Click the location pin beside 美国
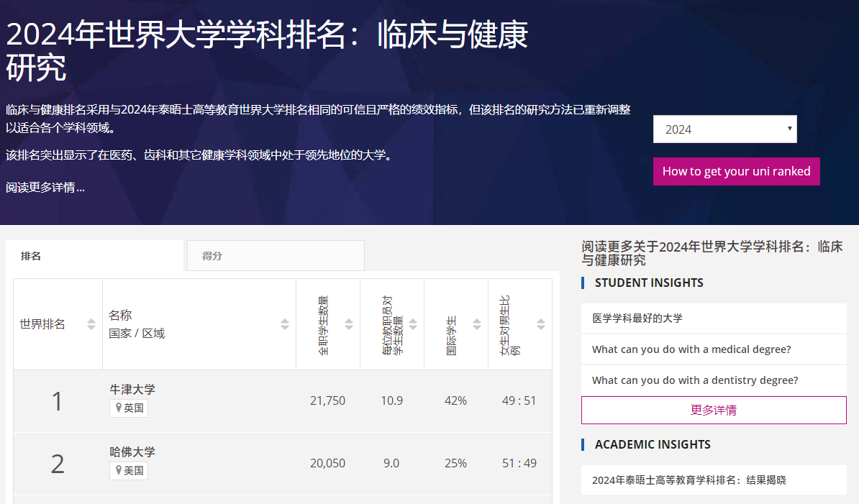859x504 pixels. tap(119, 470)
